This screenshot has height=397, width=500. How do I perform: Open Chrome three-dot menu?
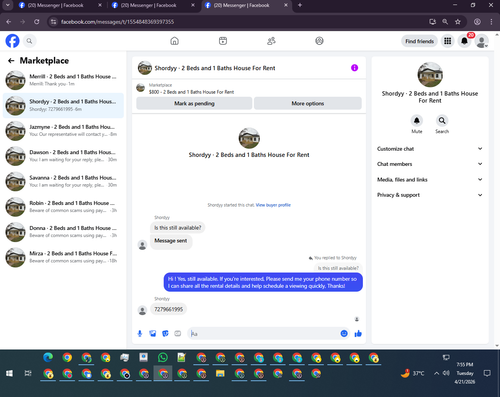pos(491,22)
